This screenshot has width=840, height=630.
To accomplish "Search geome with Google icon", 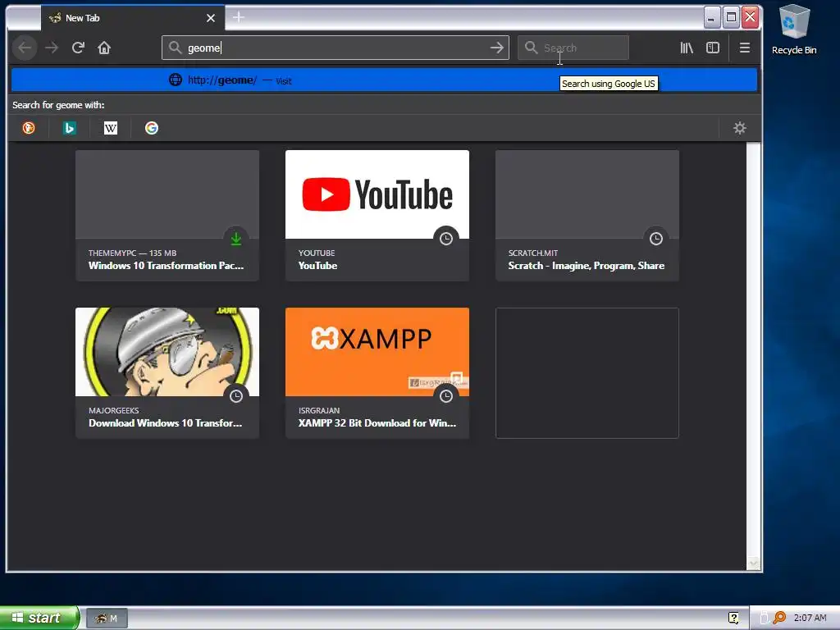I will 152,128.
